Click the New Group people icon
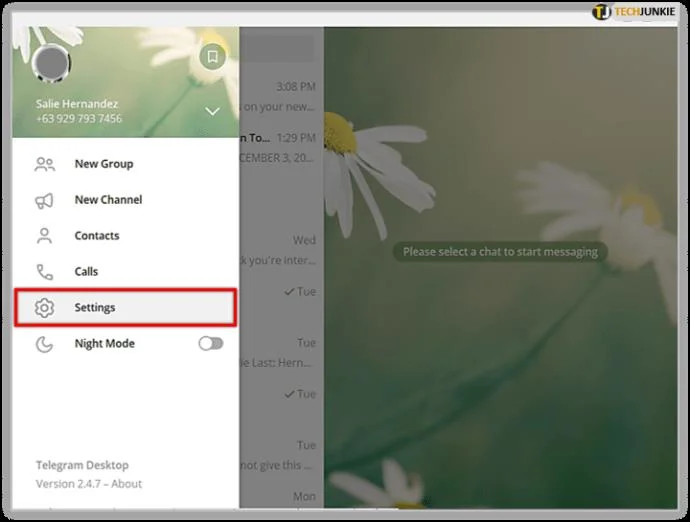Image resolution: width=690 pixels, height=522 pixels. 44,164
